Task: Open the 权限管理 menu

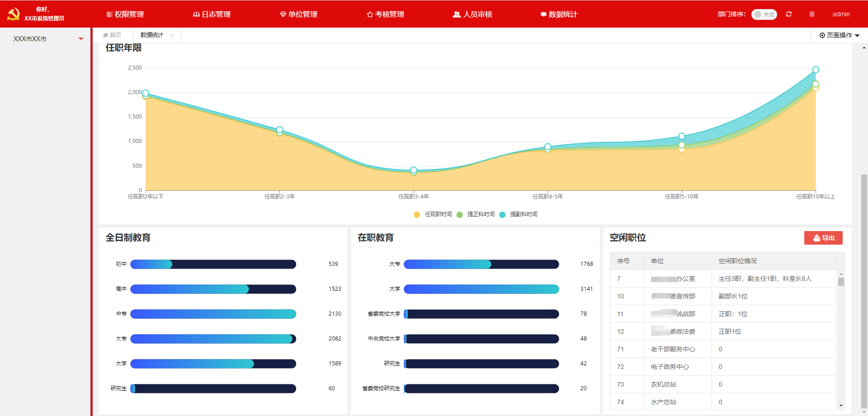Action: (x=125, y=14)
